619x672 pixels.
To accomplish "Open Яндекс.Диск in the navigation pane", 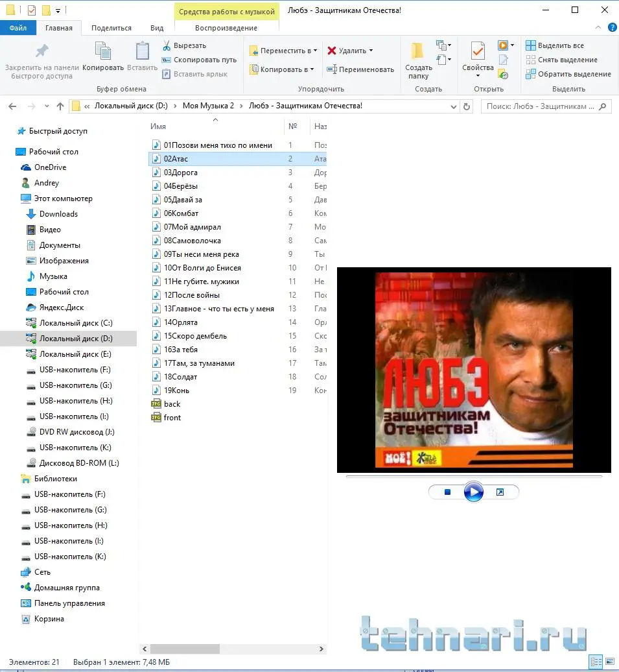I will click(62, 307).
